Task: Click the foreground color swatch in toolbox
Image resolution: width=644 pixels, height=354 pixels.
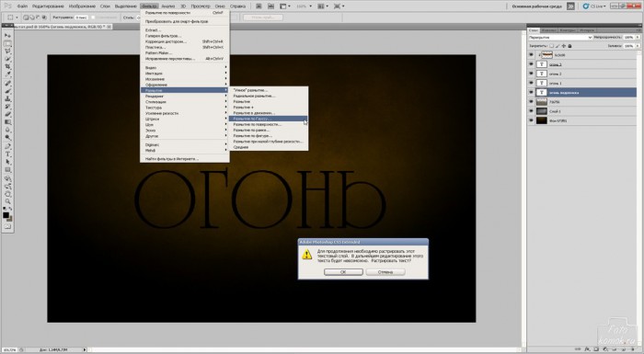Action: point(6,215)
